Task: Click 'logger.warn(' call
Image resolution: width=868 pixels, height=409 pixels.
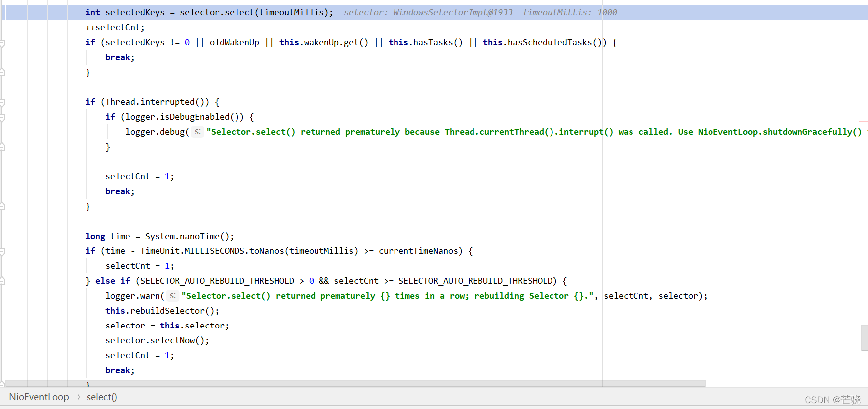Action: point(135,296)
